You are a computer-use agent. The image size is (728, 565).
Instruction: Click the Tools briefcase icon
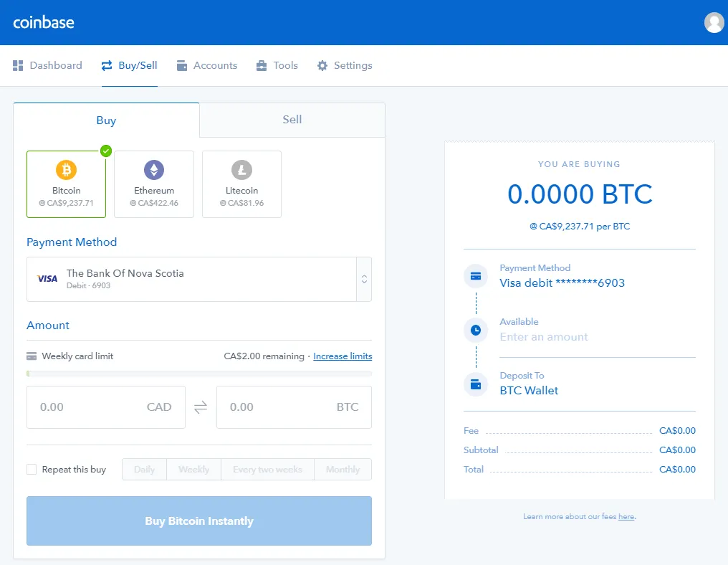tap(262, 65)
